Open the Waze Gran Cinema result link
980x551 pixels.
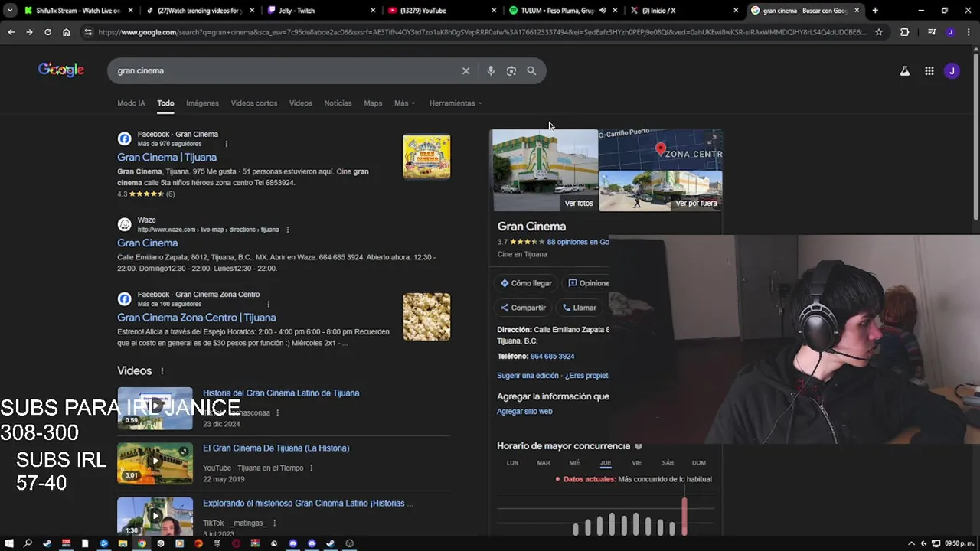[147, 243]
